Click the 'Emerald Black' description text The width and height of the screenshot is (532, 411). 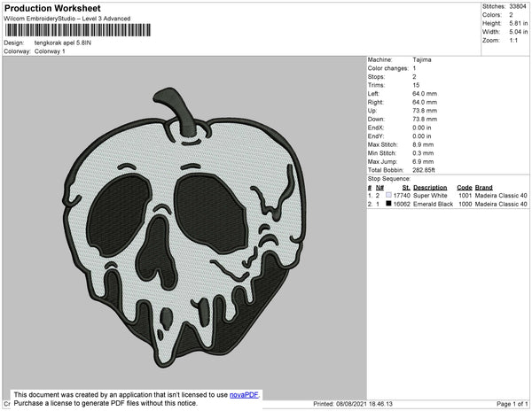[433, 204]
